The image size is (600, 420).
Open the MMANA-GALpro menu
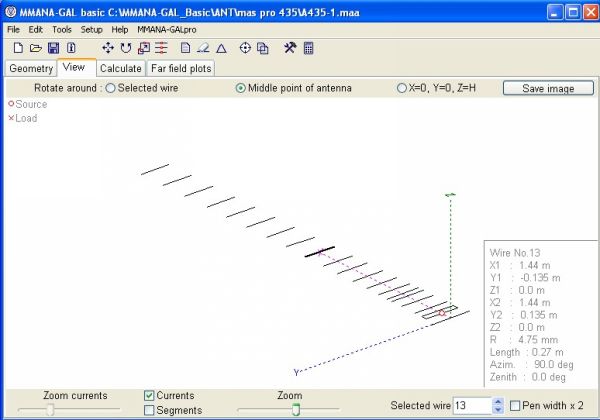(x=167, y=29)
